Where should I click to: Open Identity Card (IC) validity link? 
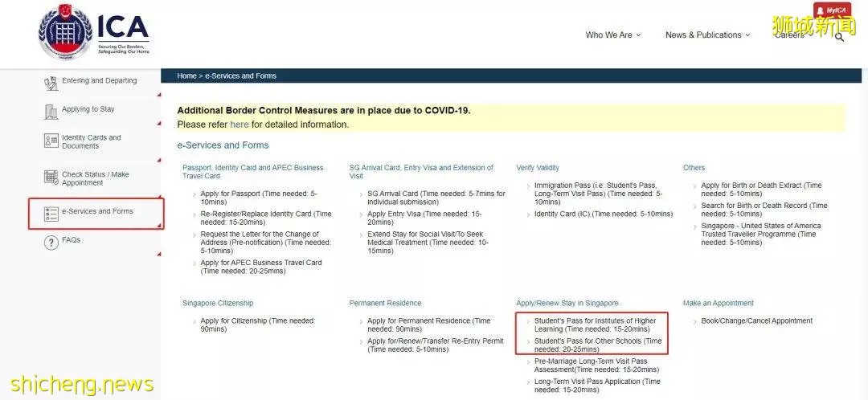click(x=604, y=214)
